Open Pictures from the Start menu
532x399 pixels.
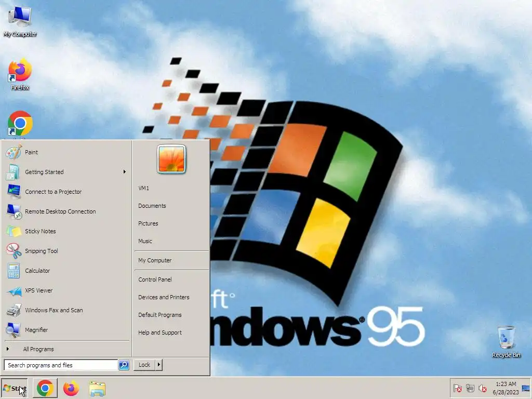pyautogui.click(x=148, y=223)
